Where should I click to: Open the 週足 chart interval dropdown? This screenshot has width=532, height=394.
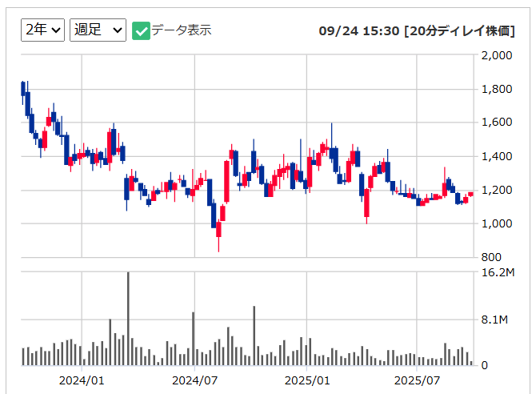point(98,30)
